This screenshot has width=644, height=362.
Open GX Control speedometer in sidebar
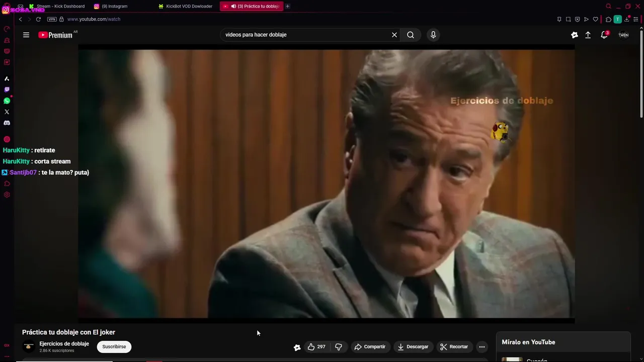pos(7,29)
